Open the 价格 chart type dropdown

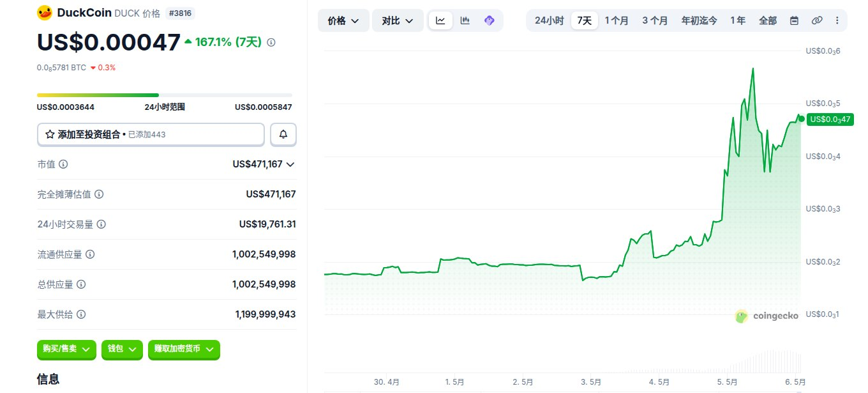coord(343,20)
